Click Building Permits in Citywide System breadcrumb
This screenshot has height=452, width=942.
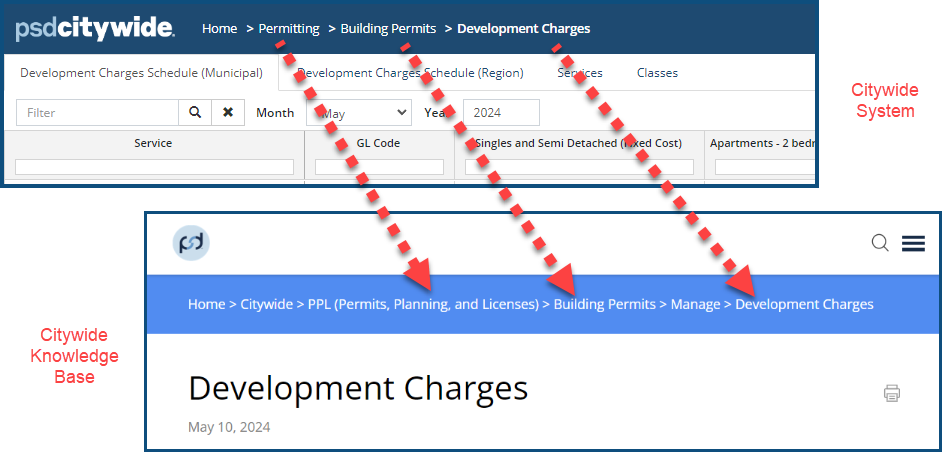coord(388,28)
